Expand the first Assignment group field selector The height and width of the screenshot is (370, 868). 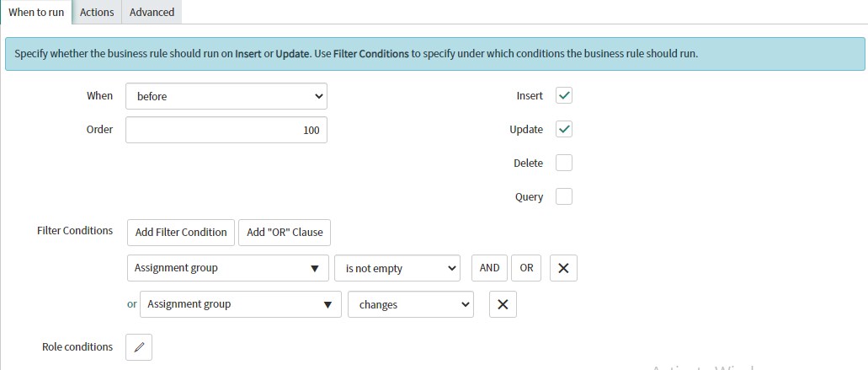tap(228, 268)
